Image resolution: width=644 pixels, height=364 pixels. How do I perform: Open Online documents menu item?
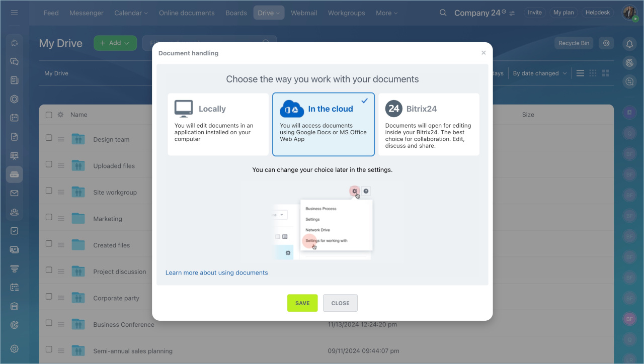pyautogui.click(x=187, y=13)
